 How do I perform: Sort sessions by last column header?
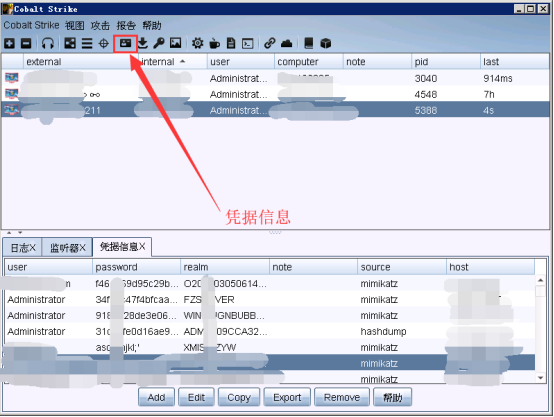click(x=515, y=61)
